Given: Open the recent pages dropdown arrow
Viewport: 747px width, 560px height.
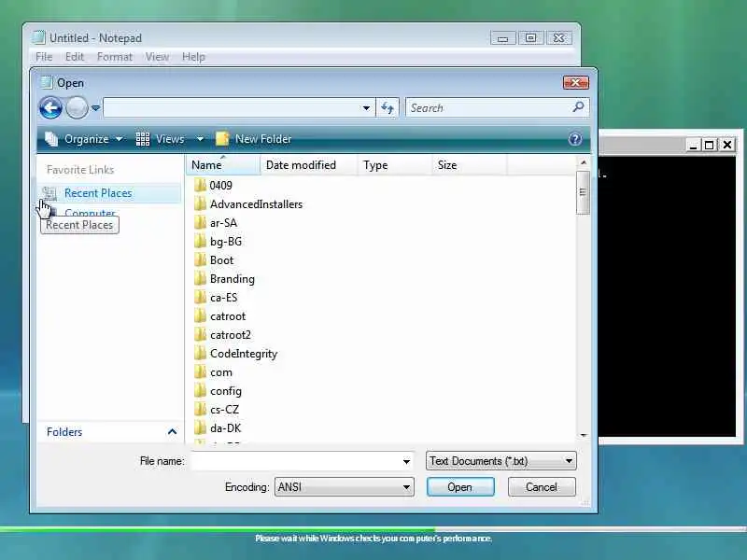Looking at the screenshot, I should pos(95,108).
